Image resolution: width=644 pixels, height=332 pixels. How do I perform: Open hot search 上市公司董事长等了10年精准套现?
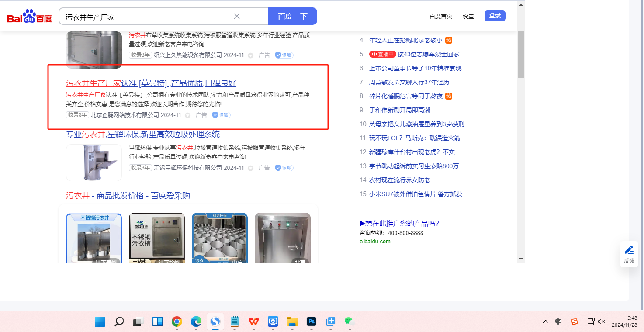tap(415, 68)
